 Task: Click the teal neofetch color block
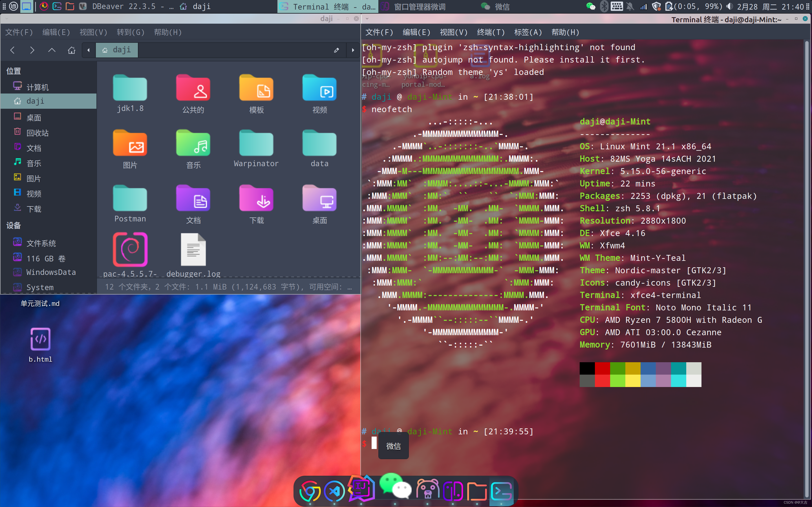(x=678, y=368)
